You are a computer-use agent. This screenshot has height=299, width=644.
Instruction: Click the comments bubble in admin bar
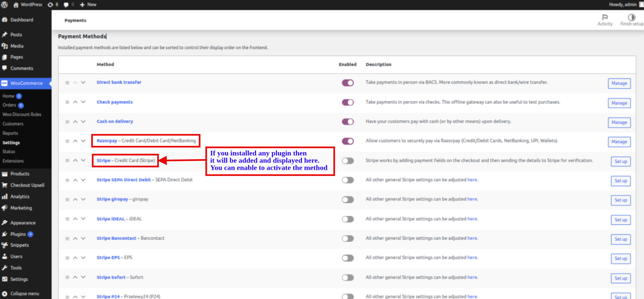[x=66, y=5]
